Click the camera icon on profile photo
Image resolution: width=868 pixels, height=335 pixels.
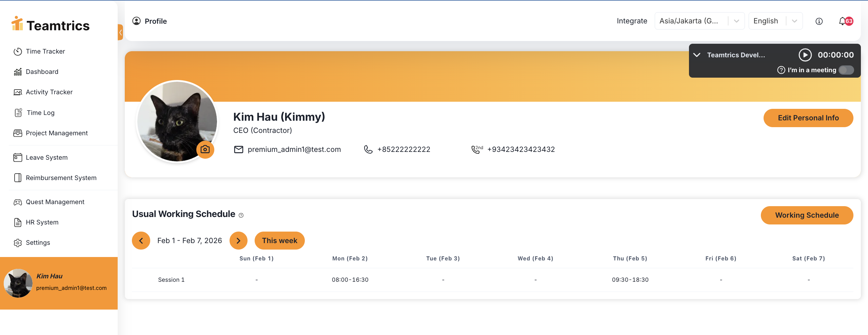click(205, 150)
